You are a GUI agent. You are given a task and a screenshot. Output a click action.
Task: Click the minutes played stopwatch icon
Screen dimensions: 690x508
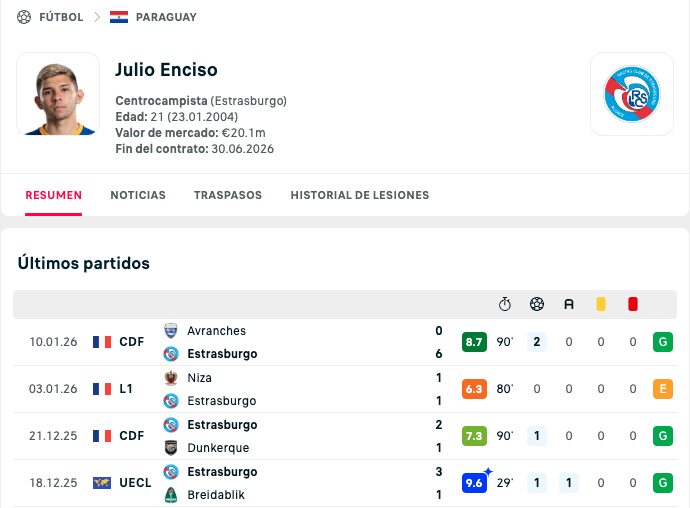coord(505,304)
